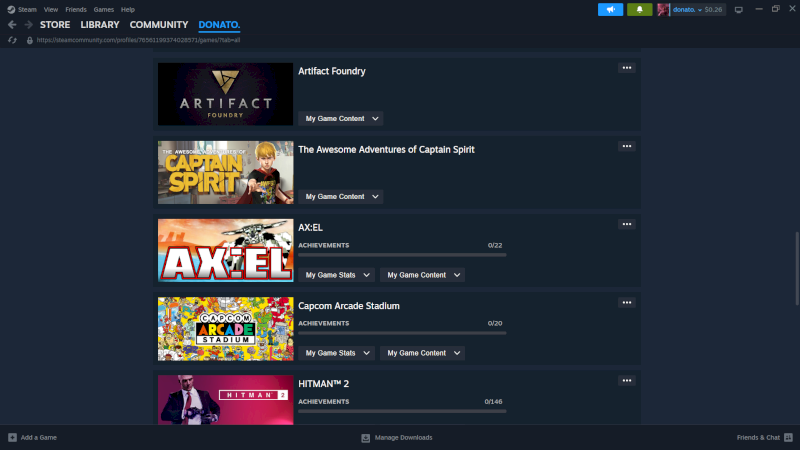This screenshot has height=450, width=800.
Task: Click the Manage Downloads icon
Action: [x=365, y=438]
